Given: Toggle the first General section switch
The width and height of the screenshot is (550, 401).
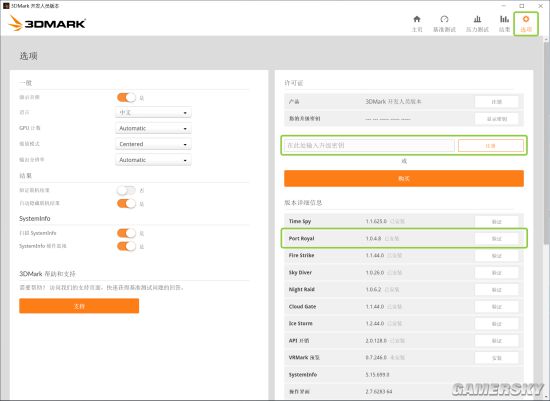Looking at the screenshot, I should (x=126, y=98).
